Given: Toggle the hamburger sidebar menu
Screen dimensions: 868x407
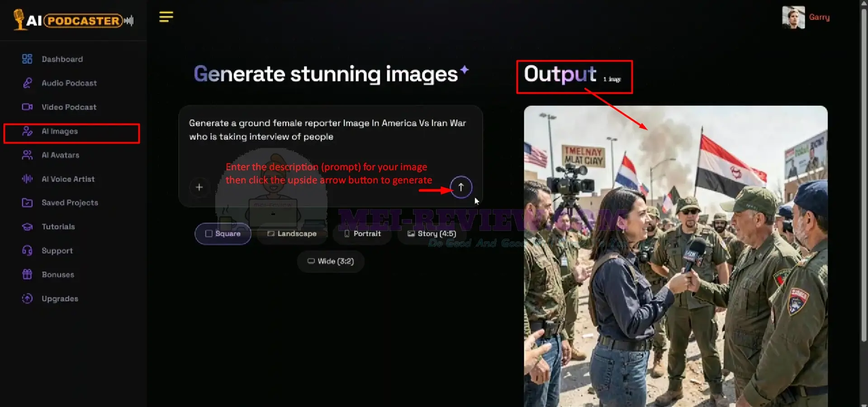Looking at the screenshot, I should (166, 17).
